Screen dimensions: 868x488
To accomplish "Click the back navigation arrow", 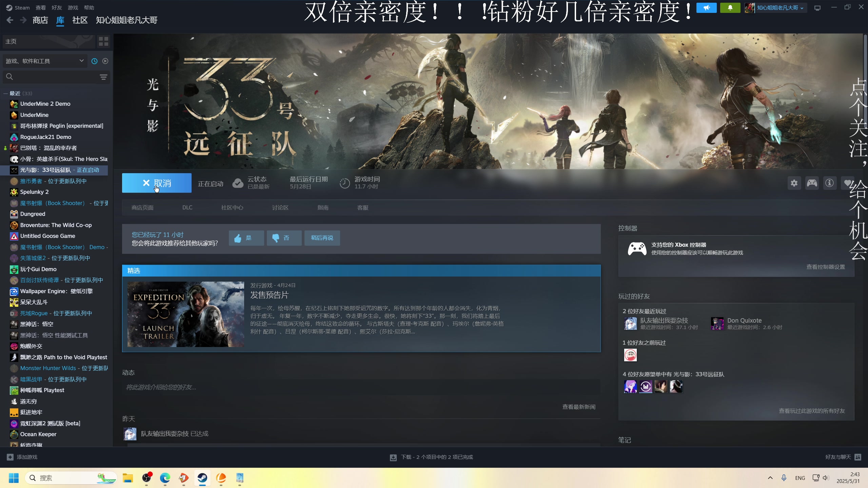I will (10, 20).
